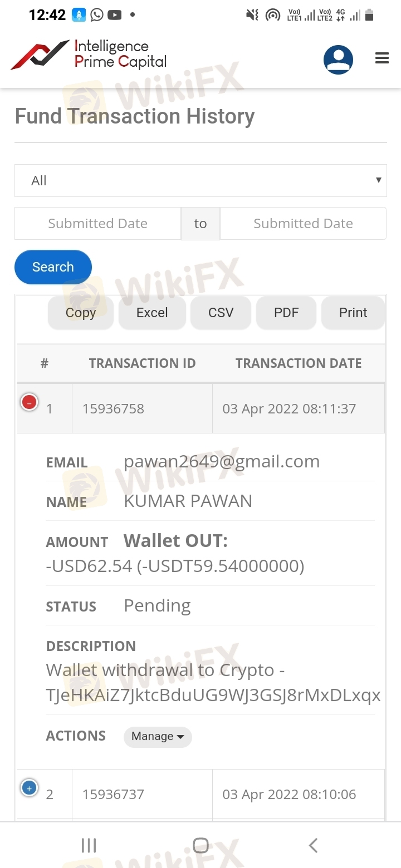This screenshot has height=868, width=401.
Task: Export transactions to Excel
Action: coord(152,313)
